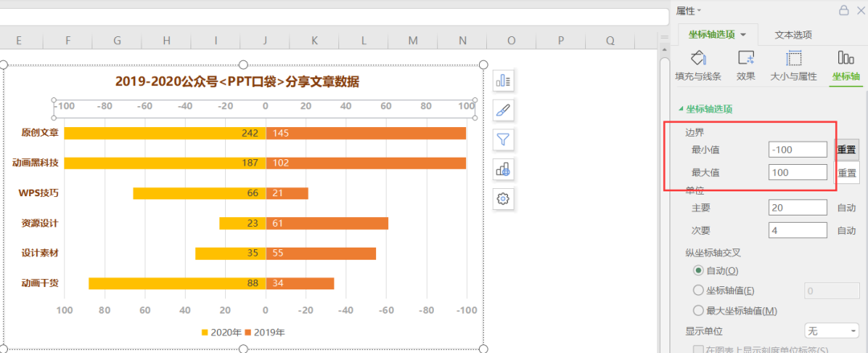
Task: Select the orange 2019年 bar for 资源设计
Action: click(327, 224)
